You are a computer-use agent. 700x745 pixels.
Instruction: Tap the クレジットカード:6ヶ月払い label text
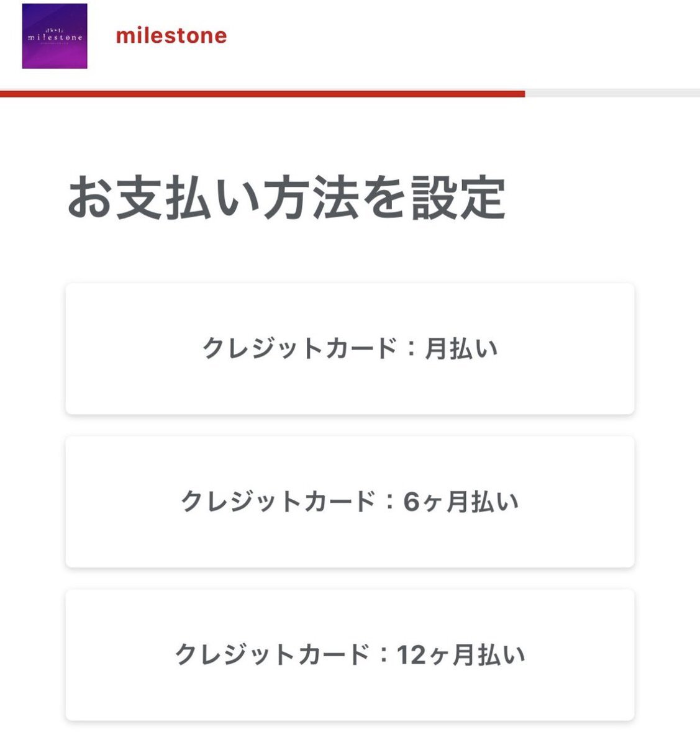[350, 502]
